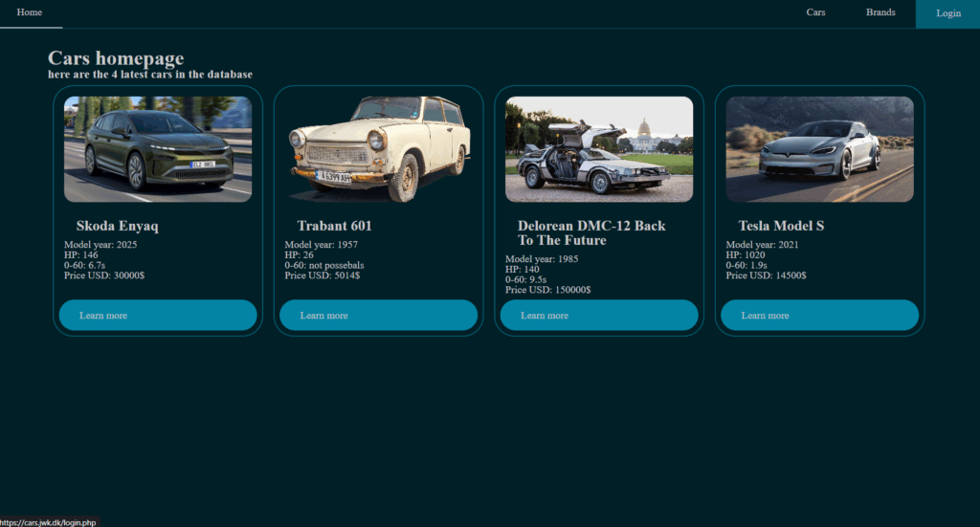
Task: Click the Tesla Model S car photo
Action: coord(820,149)
